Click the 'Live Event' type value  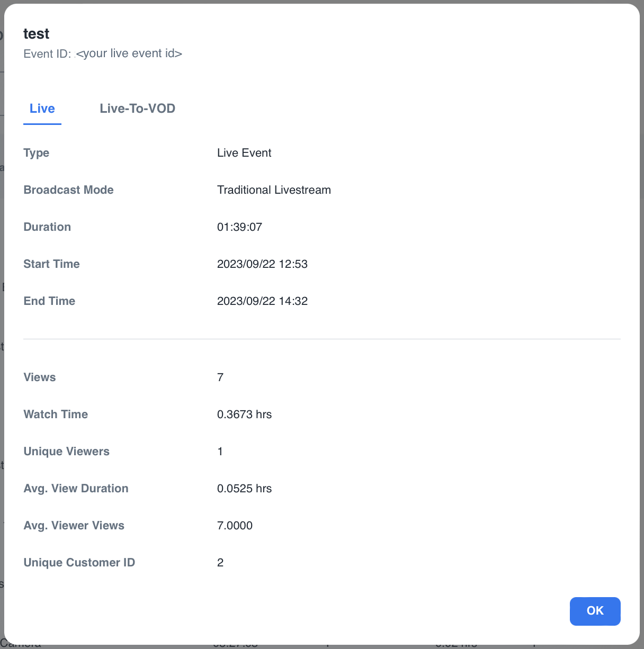click(x=244, y=153)
